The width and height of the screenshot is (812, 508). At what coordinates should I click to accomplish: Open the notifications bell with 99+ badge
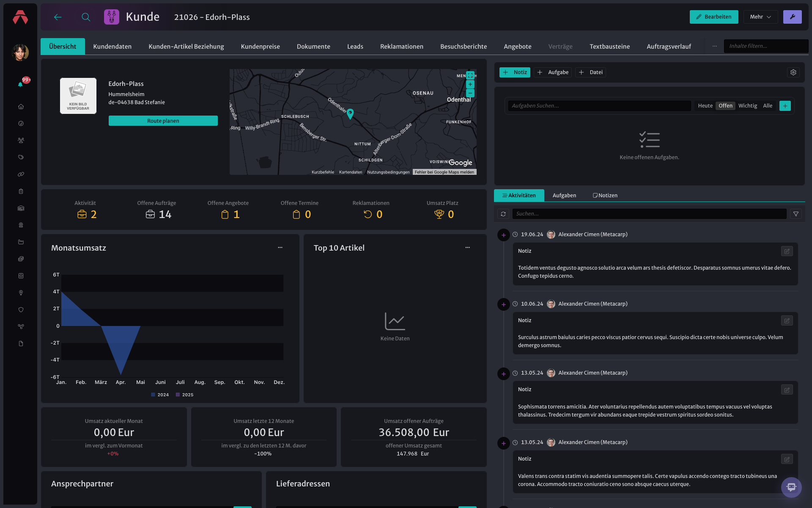click(20, 84)
